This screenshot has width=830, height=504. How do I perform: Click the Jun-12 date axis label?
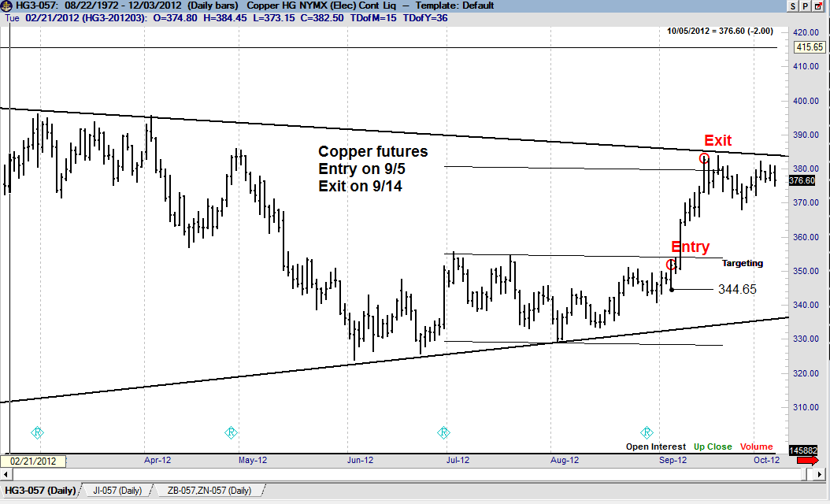click(360, 460)
